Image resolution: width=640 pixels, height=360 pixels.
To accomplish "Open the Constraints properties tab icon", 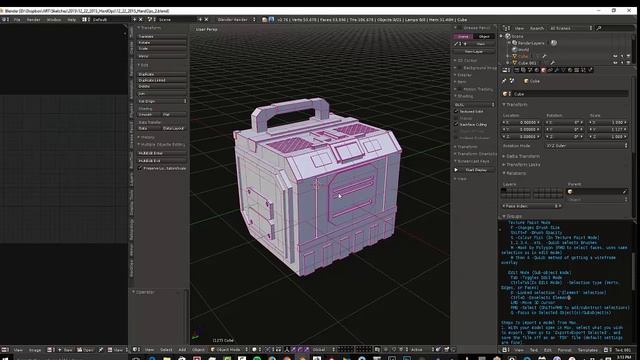I will 550,70.
